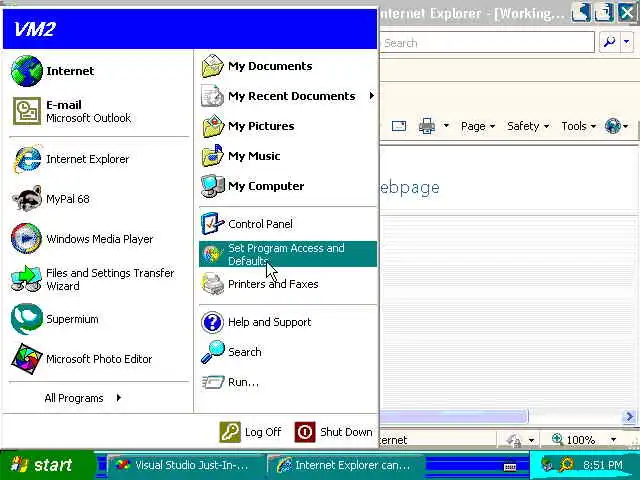Open the IE search provider dropdown arrow
Viewport: 640px width, 480px height.
[x=627, y=42]
